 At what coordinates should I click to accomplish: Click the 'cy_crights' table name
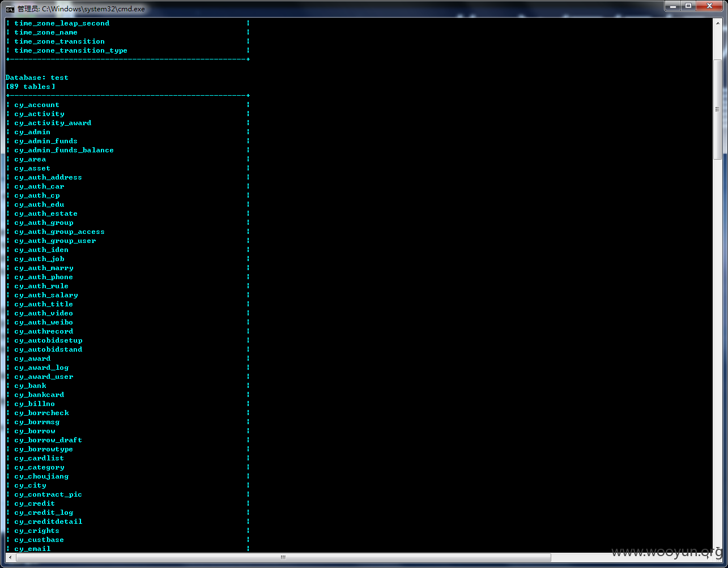[37, 531]
